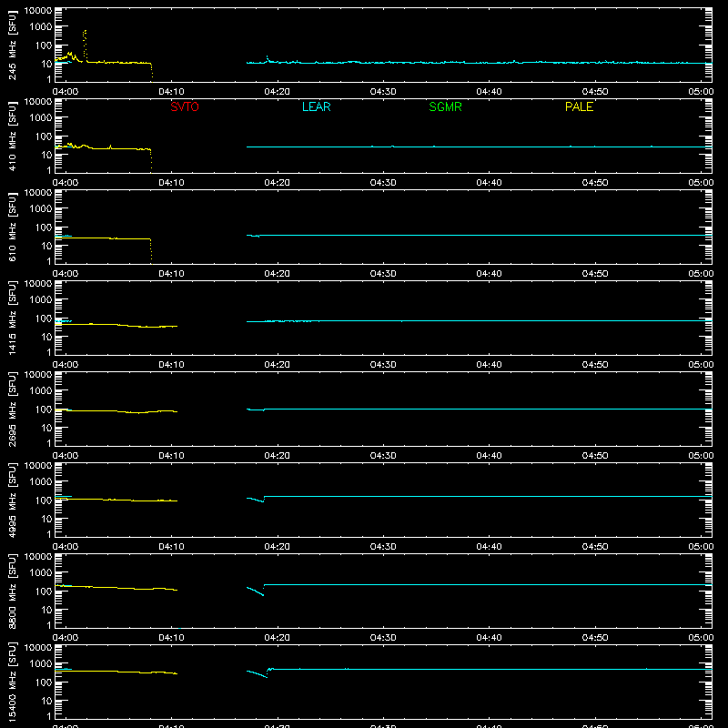
Task: Click the 100 tick label of 15400 MHz panel
Action: (x=44, y=682)
